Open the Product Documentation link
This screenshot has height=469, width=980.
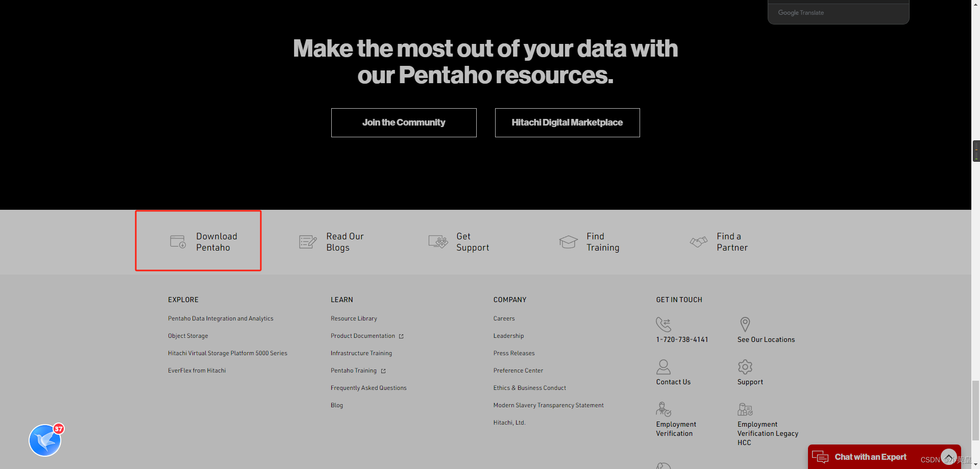(363, 336)
